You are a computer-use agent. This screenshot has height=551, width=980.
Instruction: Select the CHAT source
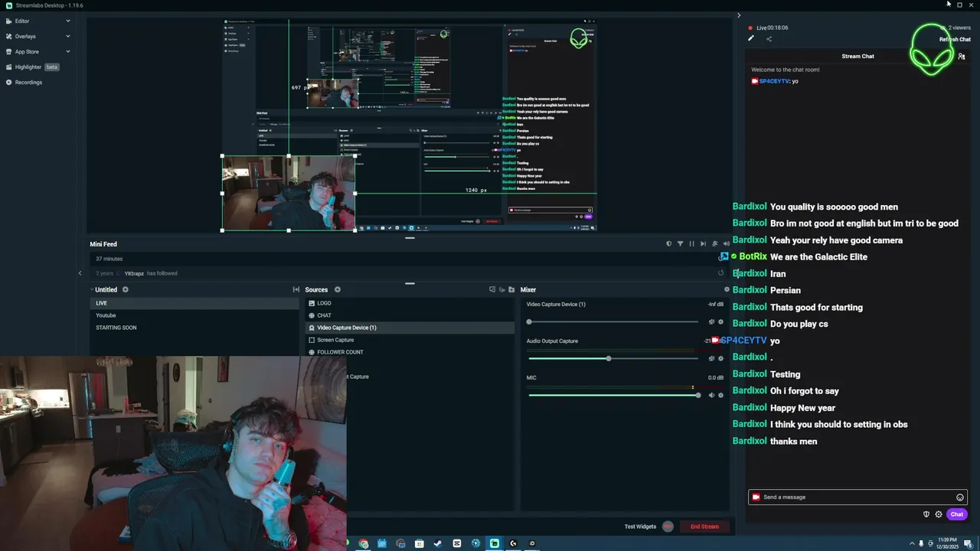coord(410,315)
